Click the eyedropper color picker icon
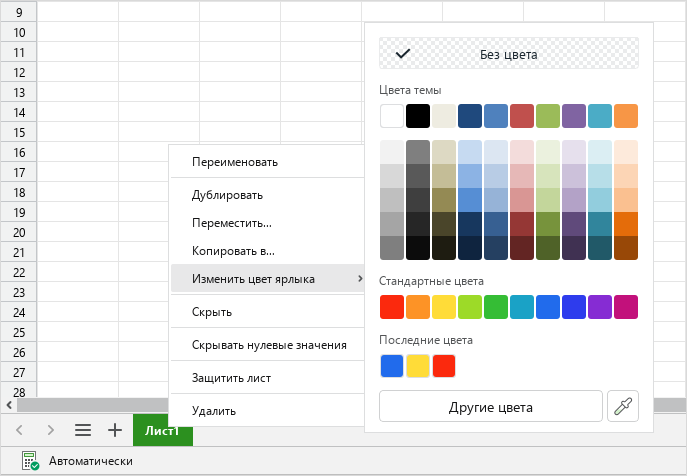 tap(623, 406)
